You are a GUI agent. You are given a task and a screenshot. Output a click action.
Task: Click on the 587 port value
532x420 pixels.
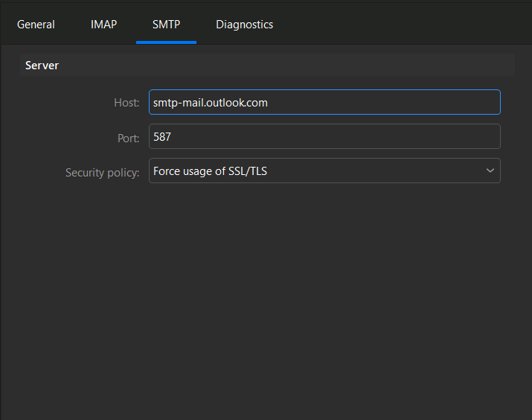[x=162, y=137]
